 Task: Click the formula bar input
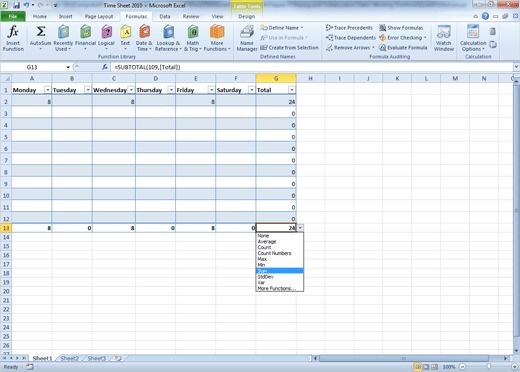(x=312, y=67)
